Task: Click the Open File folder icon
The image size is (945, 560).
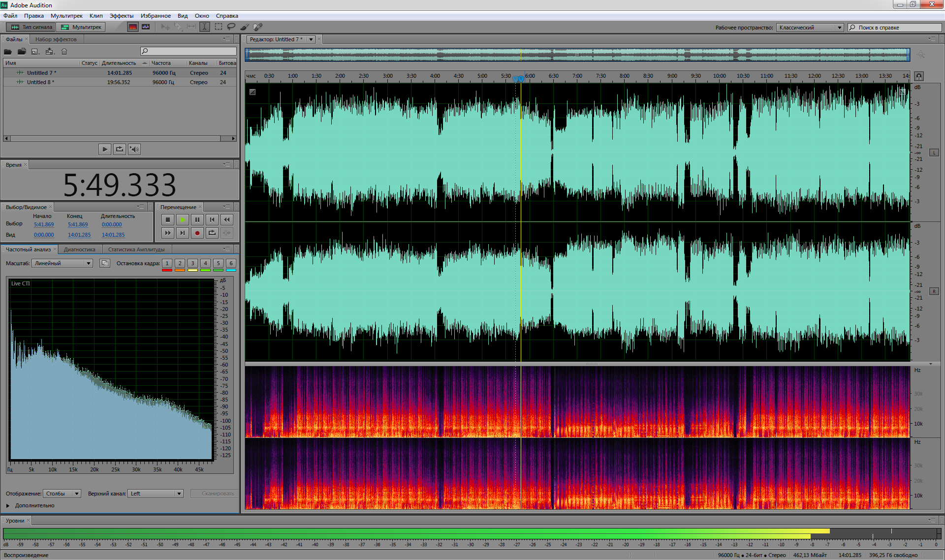Action: [8, 52]
